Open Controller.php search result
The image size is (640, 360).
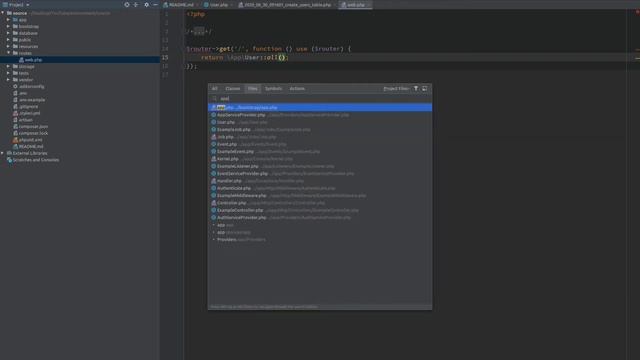click(x=320, y=203)
